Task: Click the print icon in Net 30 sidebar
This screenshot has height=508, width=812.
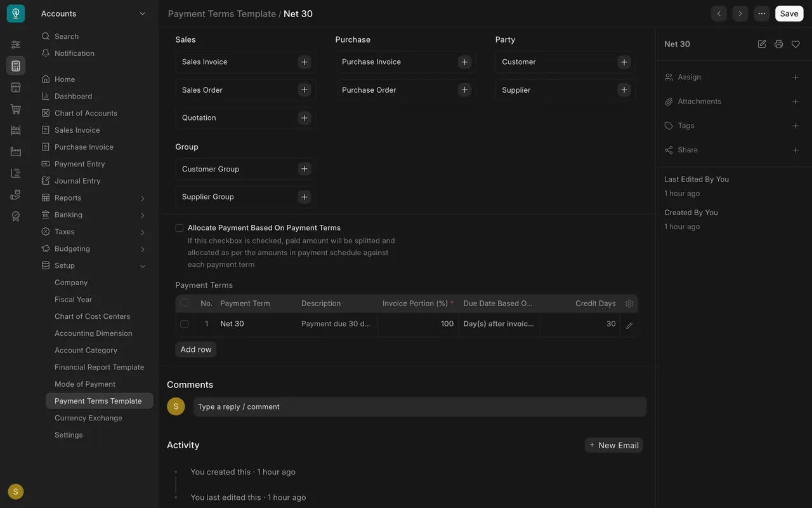Action: (x=778, y=44)
